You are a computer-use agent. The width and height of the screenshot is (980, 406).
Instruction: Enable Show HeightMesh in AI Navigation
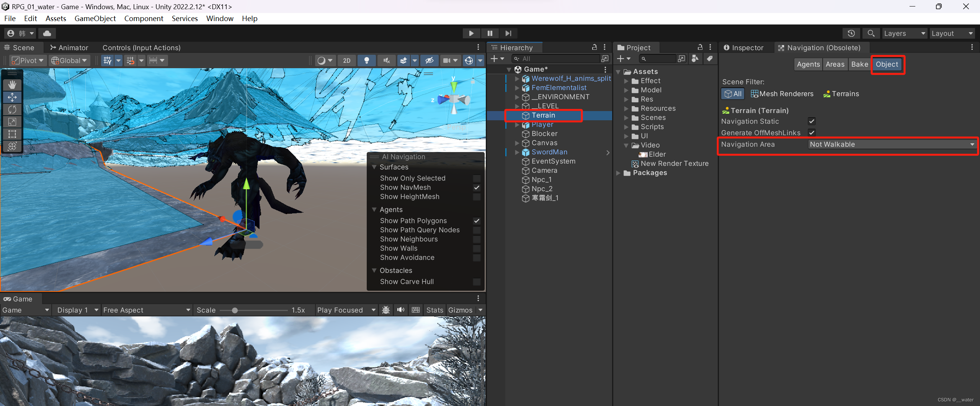(477, 196)
